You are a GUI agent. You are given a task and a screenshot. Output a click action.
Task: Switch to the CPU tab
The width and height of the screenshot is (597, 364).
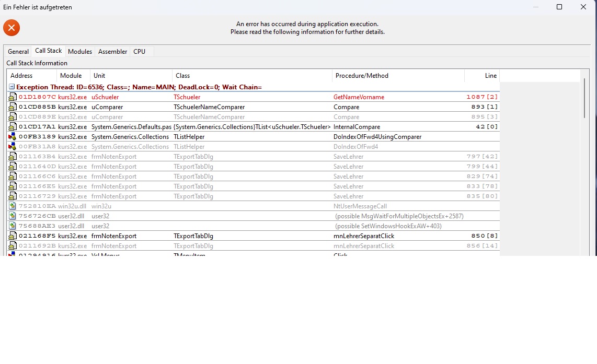click(x=140, y=51)
